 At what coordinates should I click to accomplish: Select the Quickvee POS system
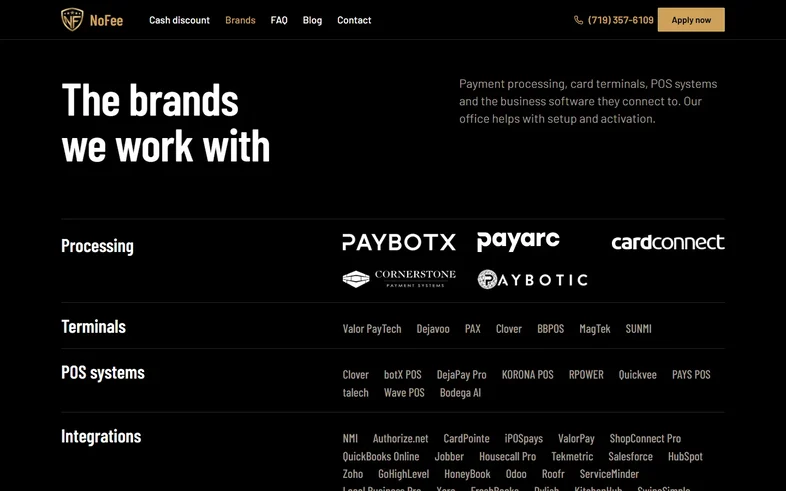pos(637,374)
